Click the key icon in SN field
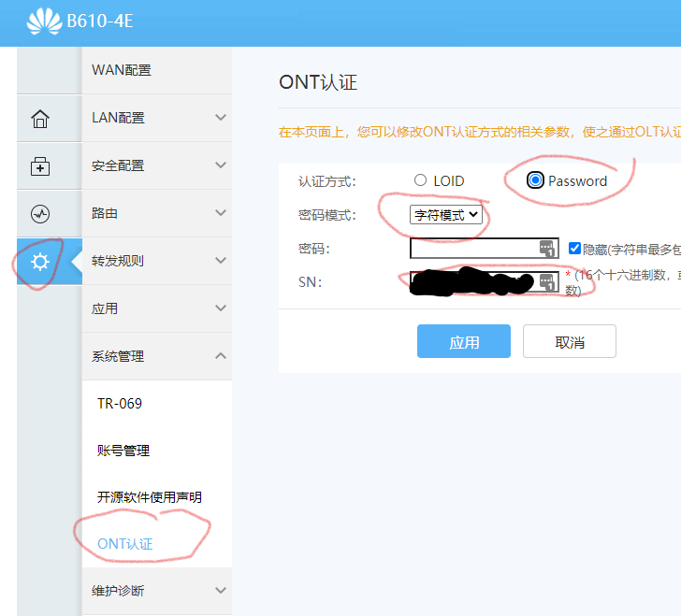 point(548,282)
